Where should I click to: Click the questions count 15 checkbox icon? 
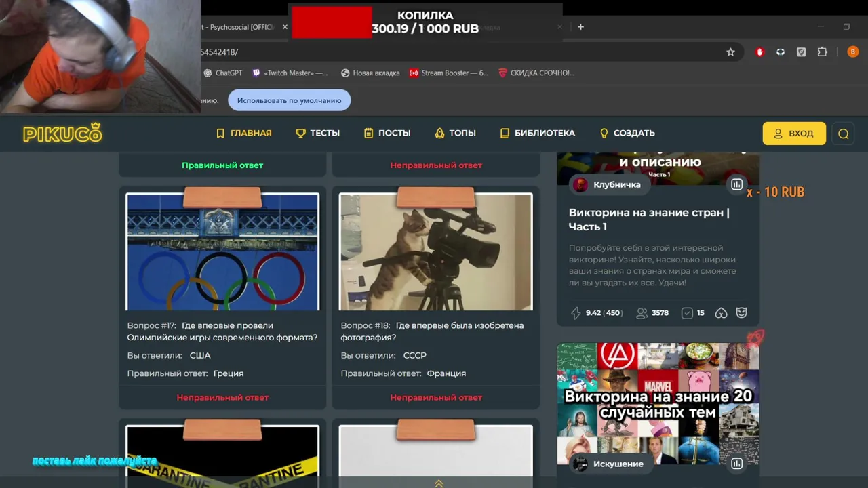click(687, 313)
